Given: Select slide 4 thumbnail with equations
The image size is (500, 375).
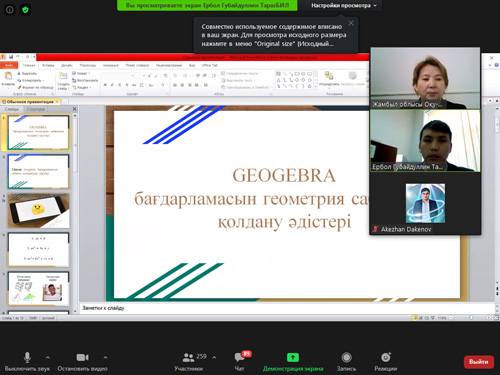Looking at the screenshot, I should [38, 250].
